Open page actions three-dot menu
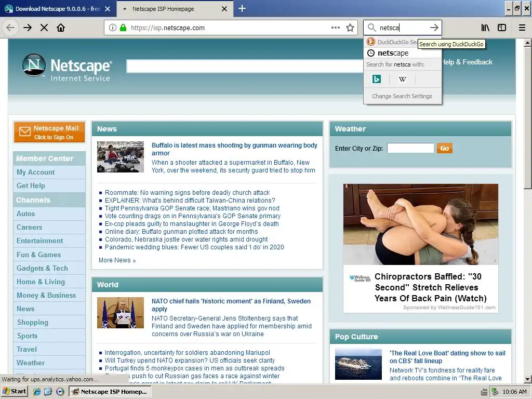The height and width of the screenshot is (399, 532). coord(336,28)
